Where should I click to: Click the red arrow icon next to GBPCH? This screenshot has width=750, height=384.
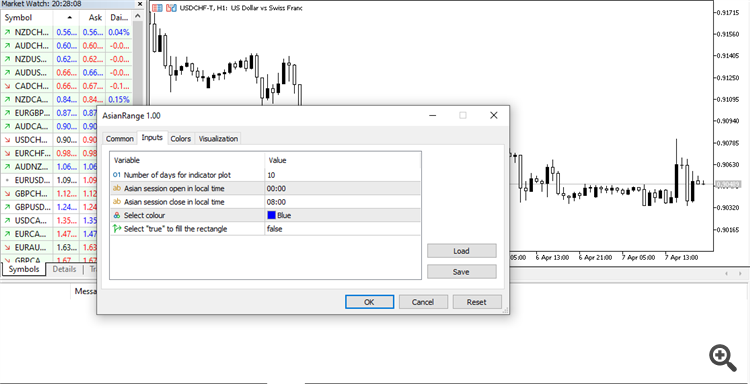point(7,194)
